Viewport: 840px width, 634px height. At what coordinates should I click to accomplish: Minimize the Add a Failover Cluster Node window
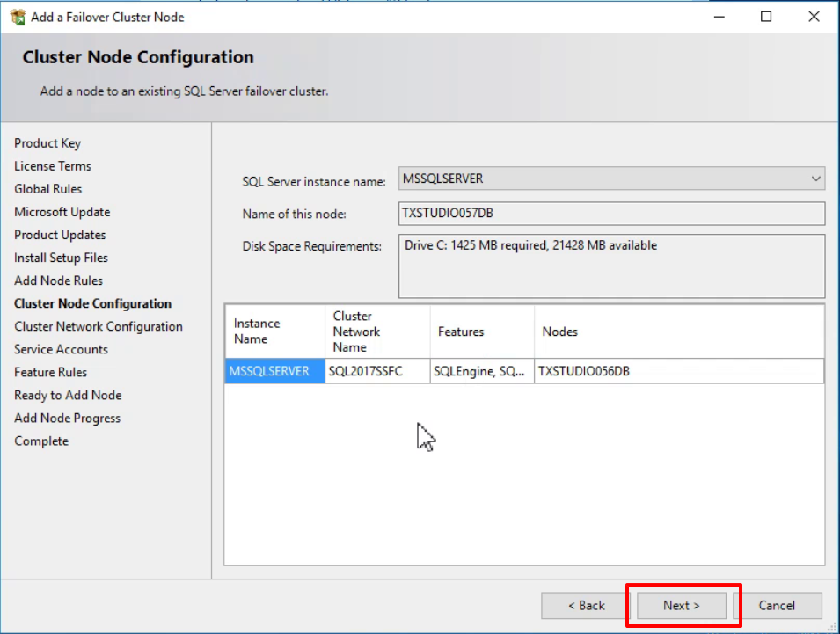coord(719,17)
